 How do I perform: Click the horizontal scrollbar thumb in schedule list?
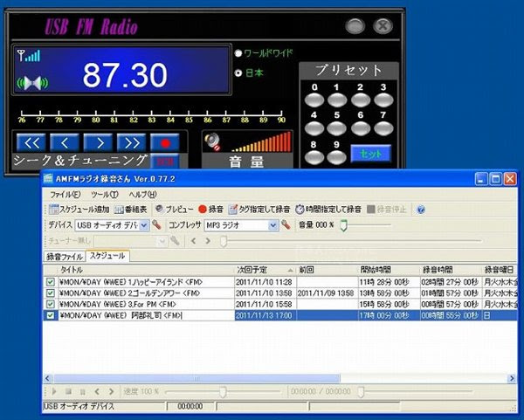tap(196, 379)
